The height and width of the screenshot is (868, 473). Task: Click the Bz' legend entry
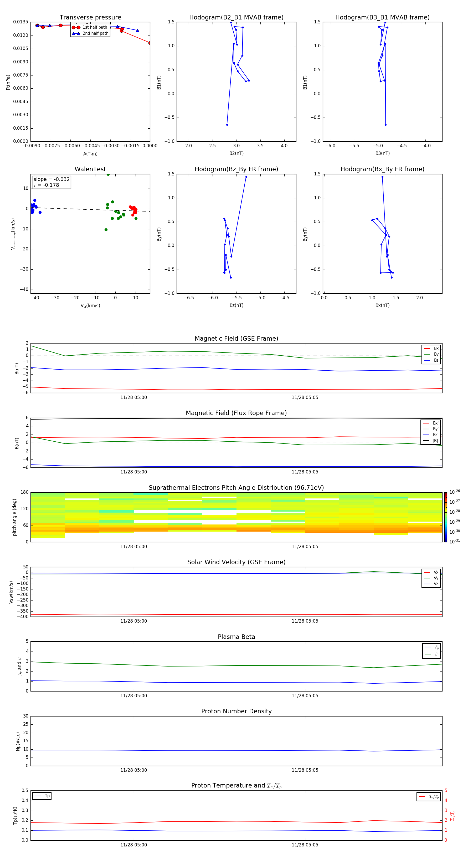point(431,435)
